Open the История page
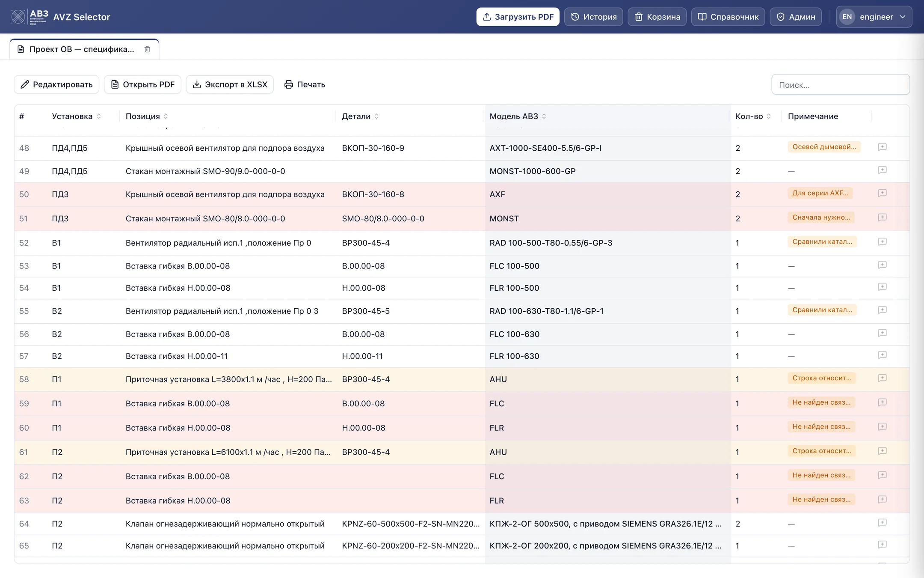Screen dimensions: 924x578 [594, 17]
